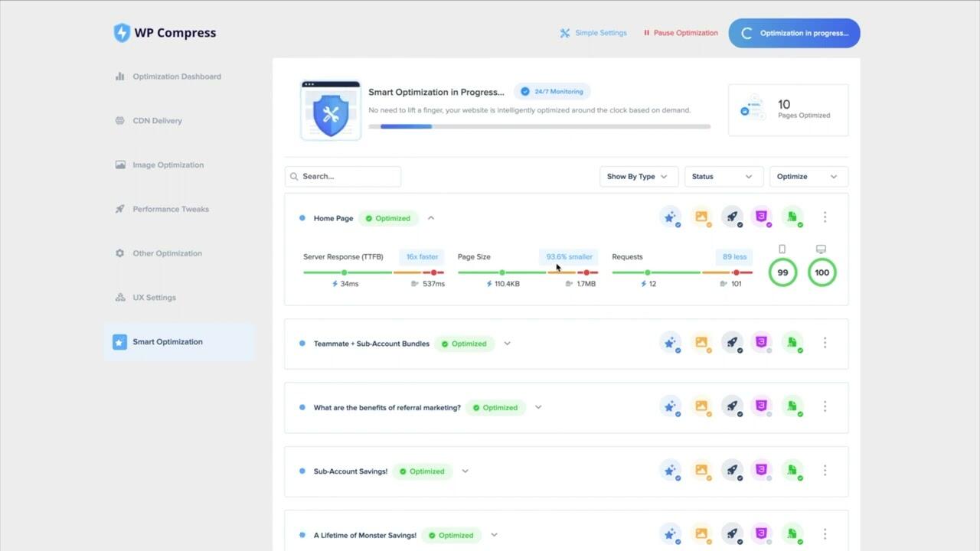The image size is (980, 551).
Task: Click the blue star icon in Home Page row
Action: [670, 217]
